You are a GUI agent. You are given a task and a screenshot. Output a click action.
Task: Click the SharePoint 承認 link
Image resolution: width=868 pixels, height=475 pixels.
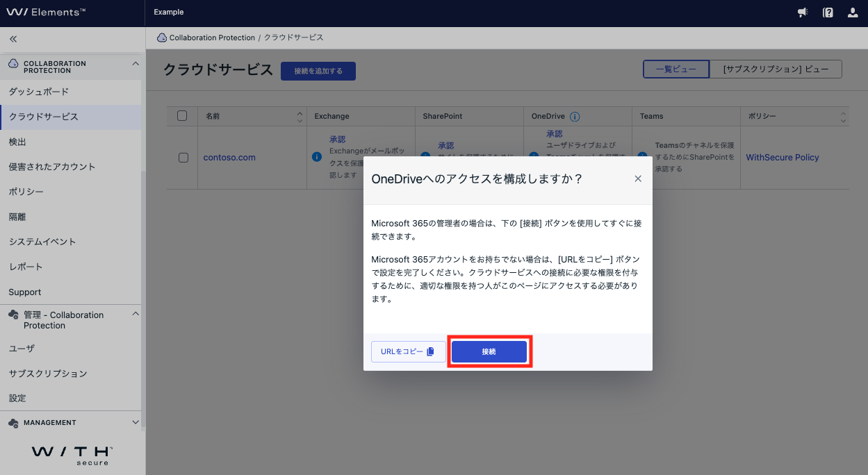coord(445,146)
